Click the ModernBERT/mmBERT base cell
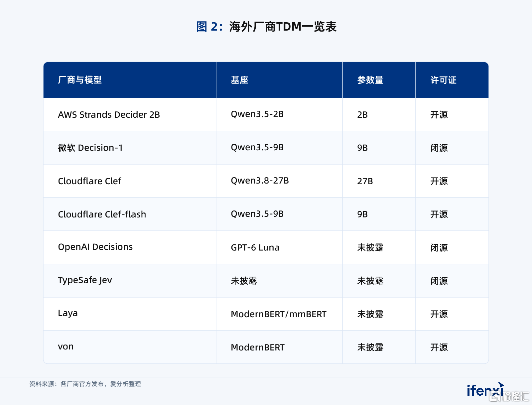This screenshot has height=405, width=532. pyautogui.click(x=279, y=314)
